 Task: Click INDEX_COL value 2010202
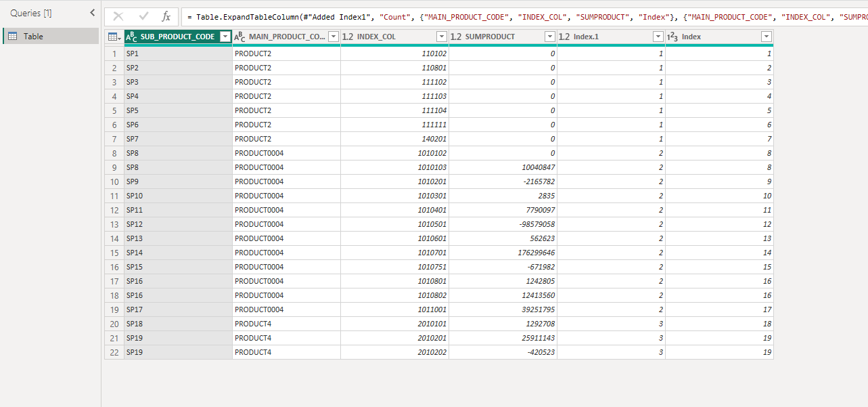pos(394,352)
